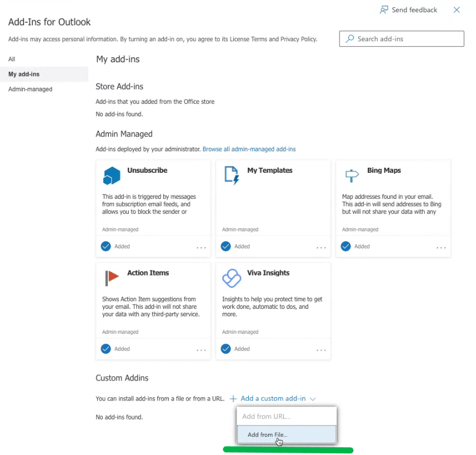Focus the Search add-ins field

(x=402, y=38)
